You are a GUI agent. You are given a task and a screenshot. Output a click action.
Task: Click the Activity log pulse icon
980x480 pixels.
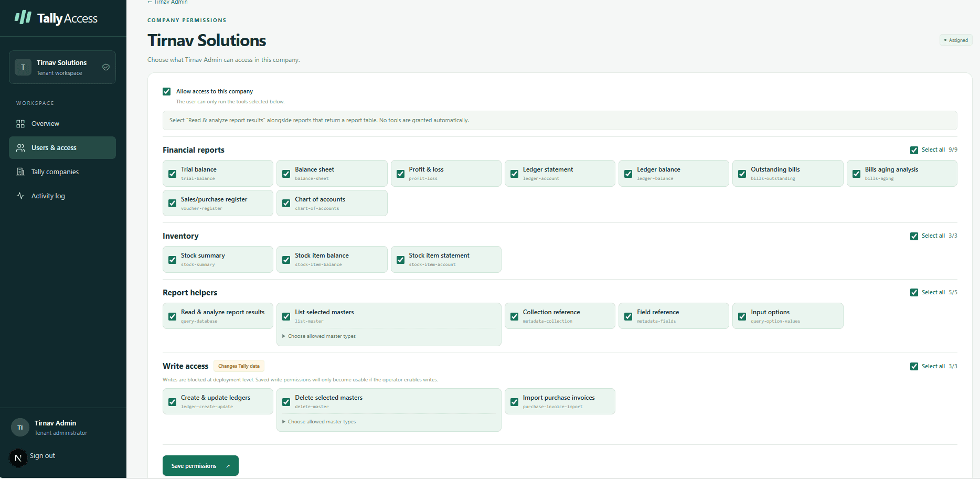[x=20, y=196]
